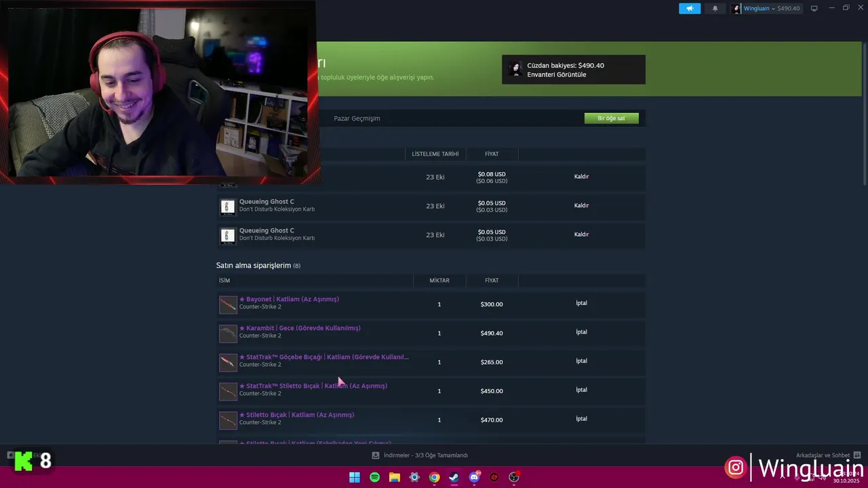Click the Bayonet knife item icon
Screen dimensions: 868x488
pos(228,304)
